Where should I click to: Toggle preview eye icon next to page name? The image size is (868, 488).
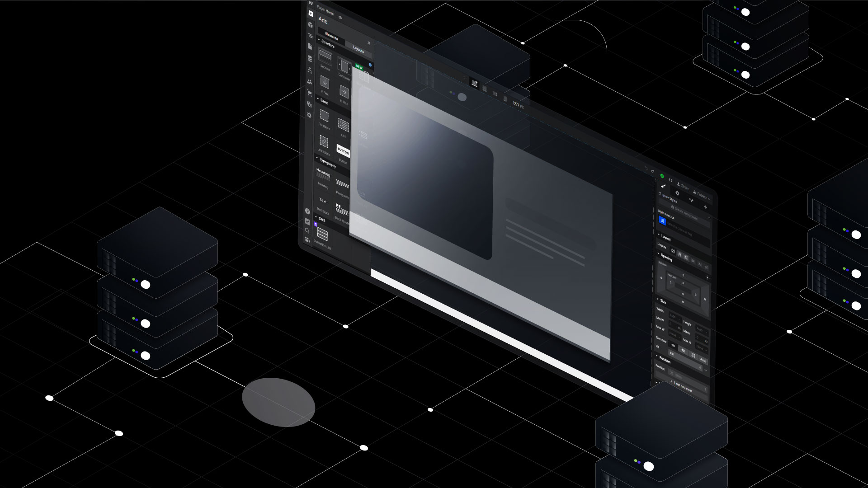point(340,17)
